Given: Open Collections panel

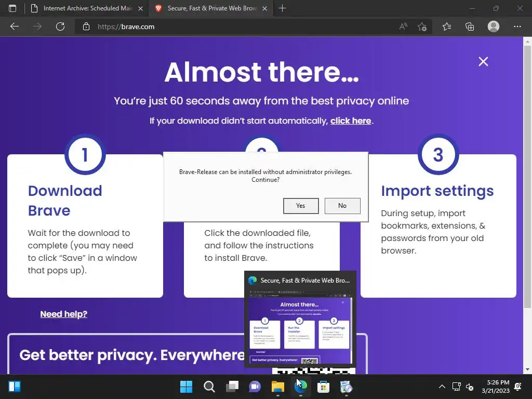Looking at the screenshot, I should coord(470,26).
